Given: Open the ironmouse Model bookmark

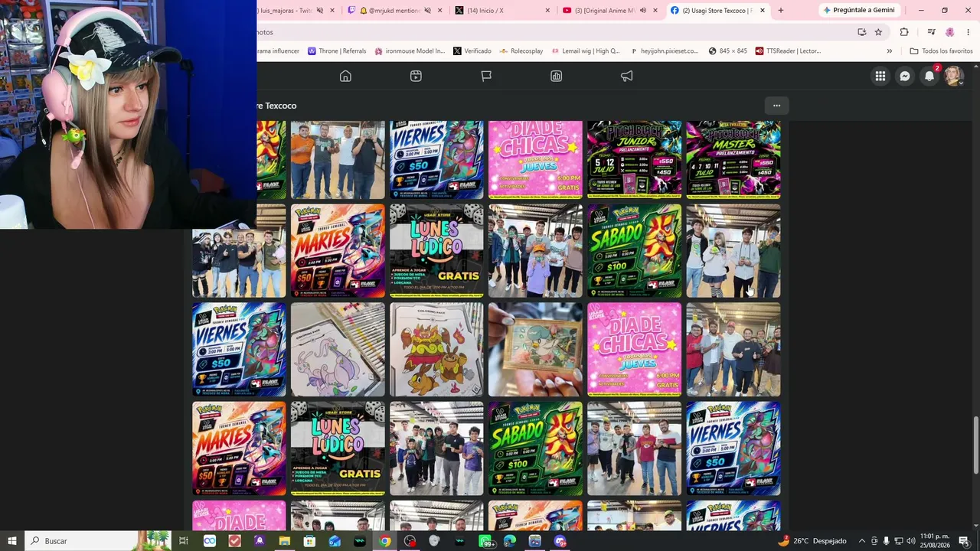Looking at the screenshot, I should point(410,51).
